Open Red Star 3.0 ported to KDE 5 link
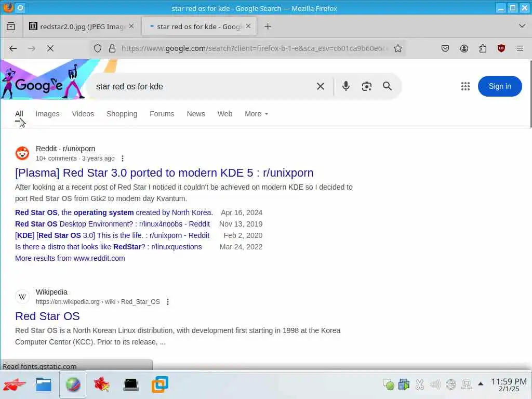 pyautogui.click(x=164, y=172)
